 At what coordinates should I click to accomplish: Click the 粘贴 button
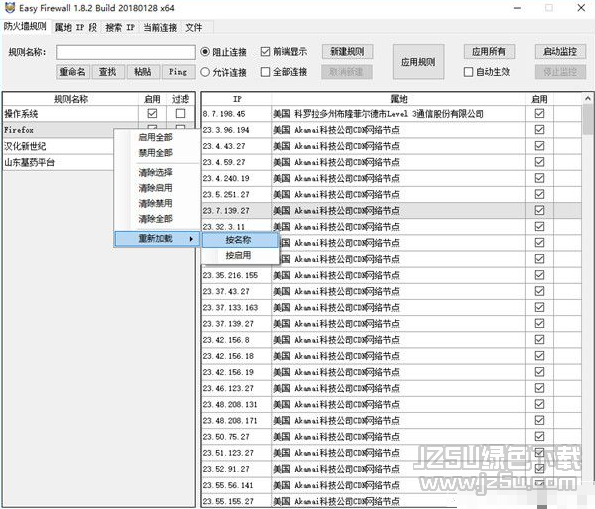(x=143, y=72)
